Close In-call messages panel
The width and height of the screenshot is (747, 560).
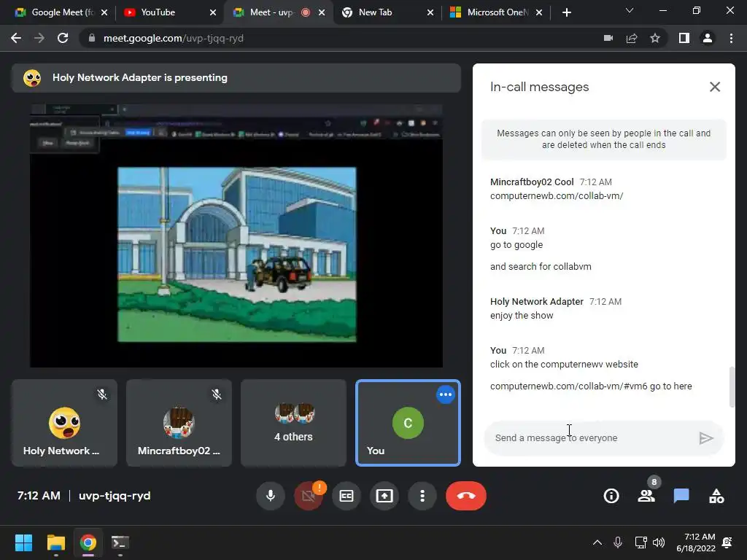715,87
